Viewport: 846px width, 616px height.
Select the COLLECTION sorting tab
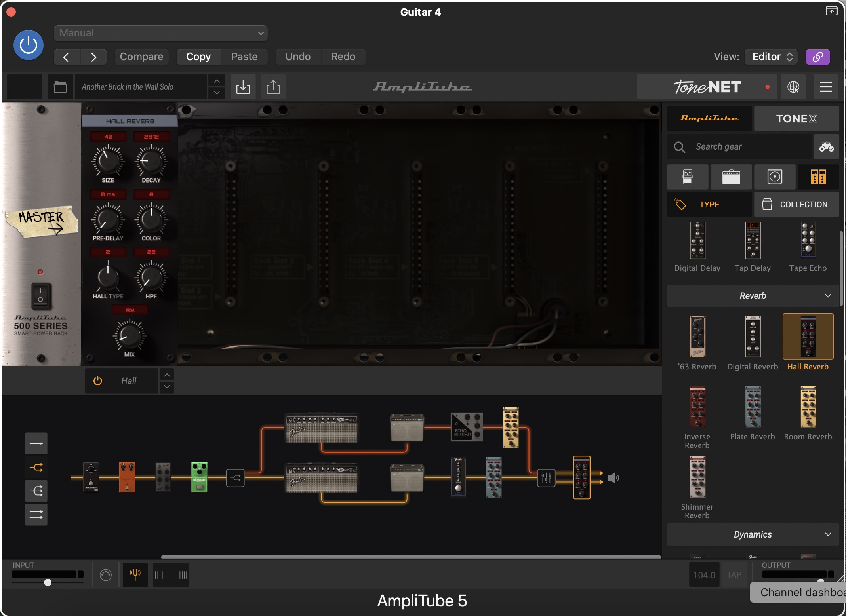click(796, 205)
